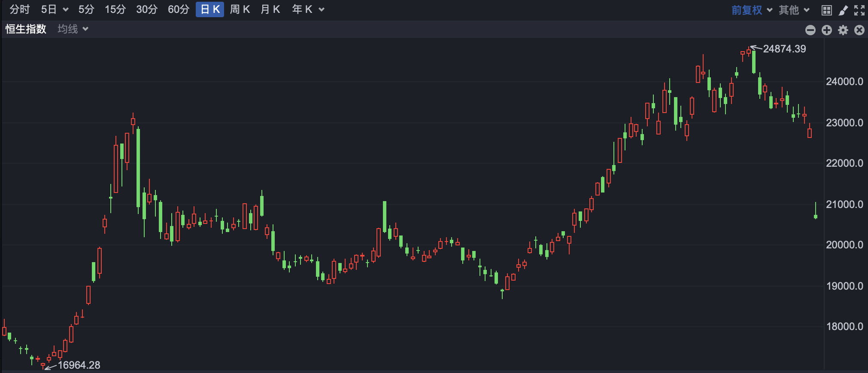Screen dimensions: 868x373
Task: Open the 其他 options dropdown
Action: coord(794,10)
